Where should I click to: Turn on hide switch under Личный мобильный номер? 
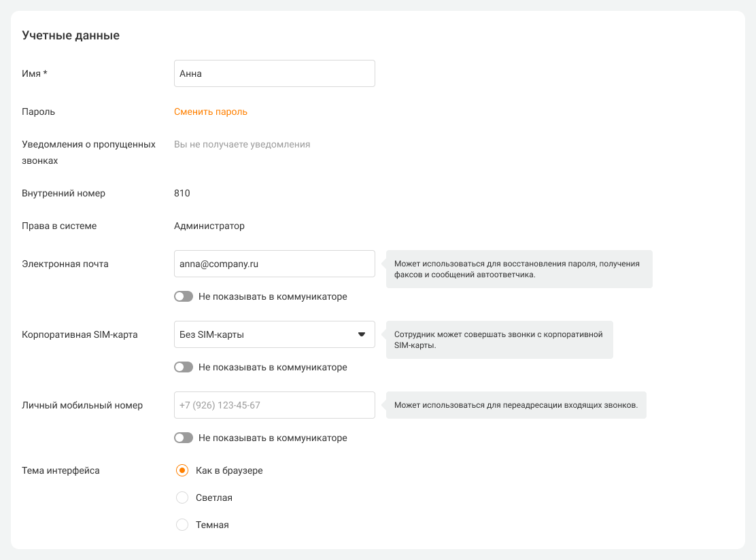(184, 438)
